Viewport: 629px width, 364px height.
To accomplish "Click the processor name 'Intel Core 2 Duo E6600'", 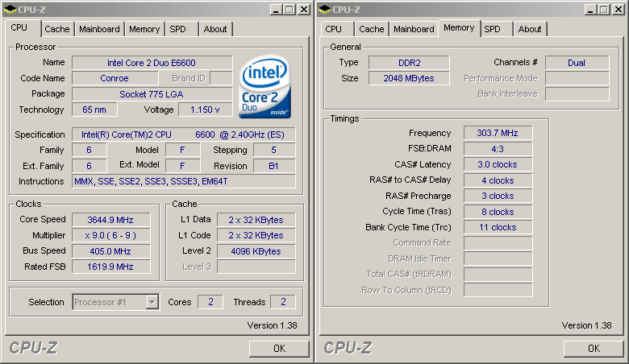I will pyautogui.click(x=152, y=63).
